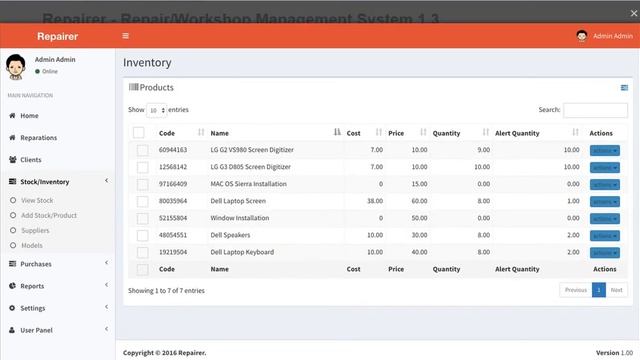This screenshot has height=360, width=640.
Task: Close the preview with the X button
Action: (x=633, y=13)
